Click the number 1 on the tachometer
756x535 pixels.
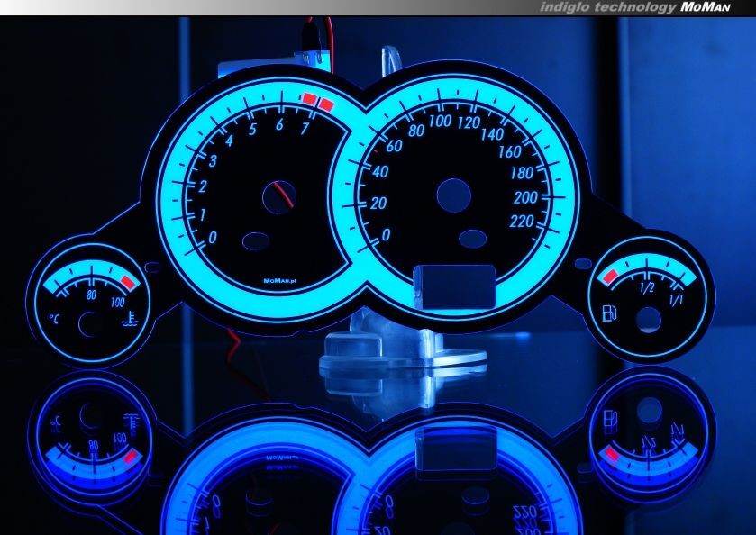coord(203,214)
